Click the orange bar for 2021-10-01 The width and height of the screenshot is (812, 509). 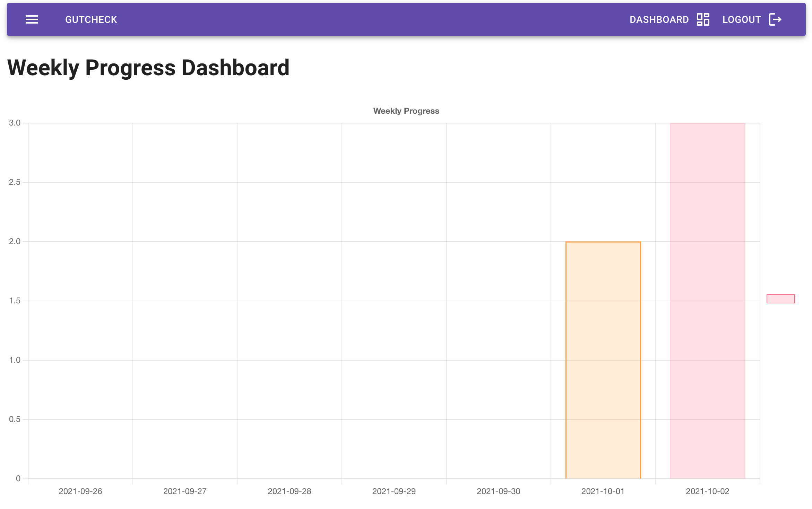click(x=603, y=361)
